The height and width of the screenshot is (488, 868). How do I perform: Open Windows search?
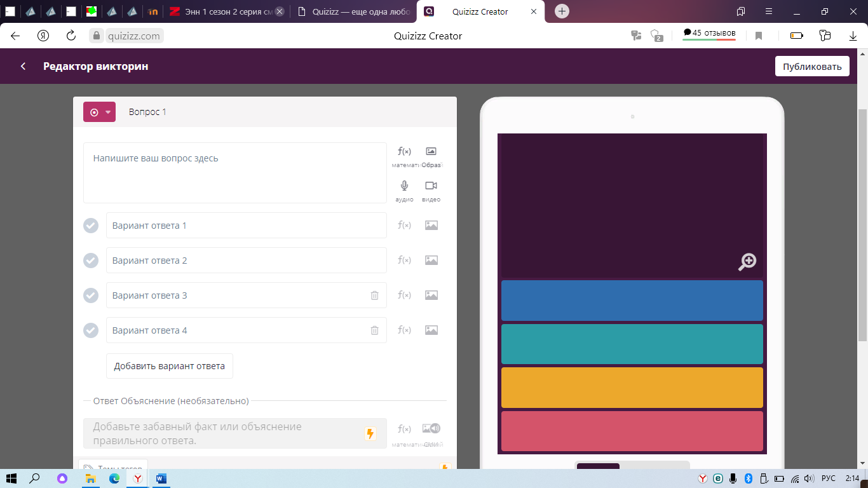pyautogui.click(x=35, y=478)
